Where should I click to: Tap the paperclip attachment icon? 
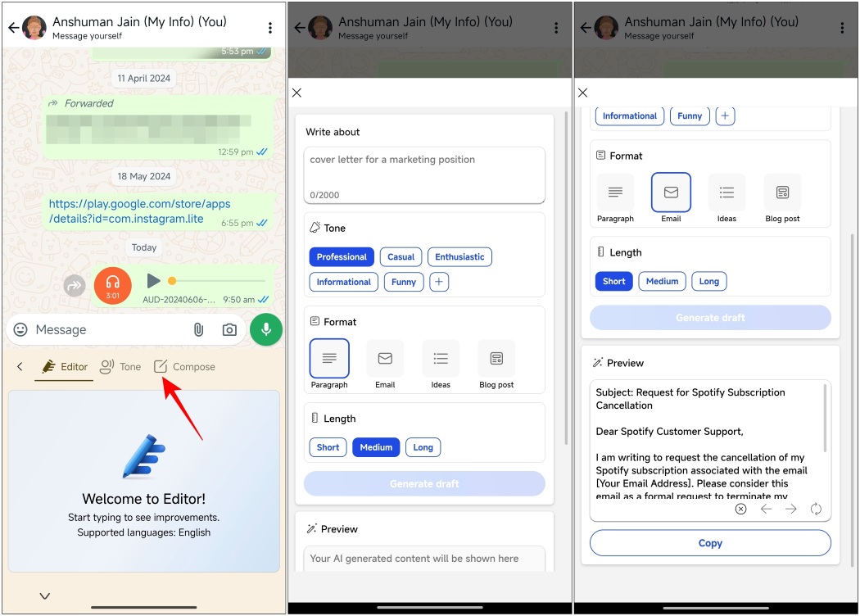(x=198, y=329)
